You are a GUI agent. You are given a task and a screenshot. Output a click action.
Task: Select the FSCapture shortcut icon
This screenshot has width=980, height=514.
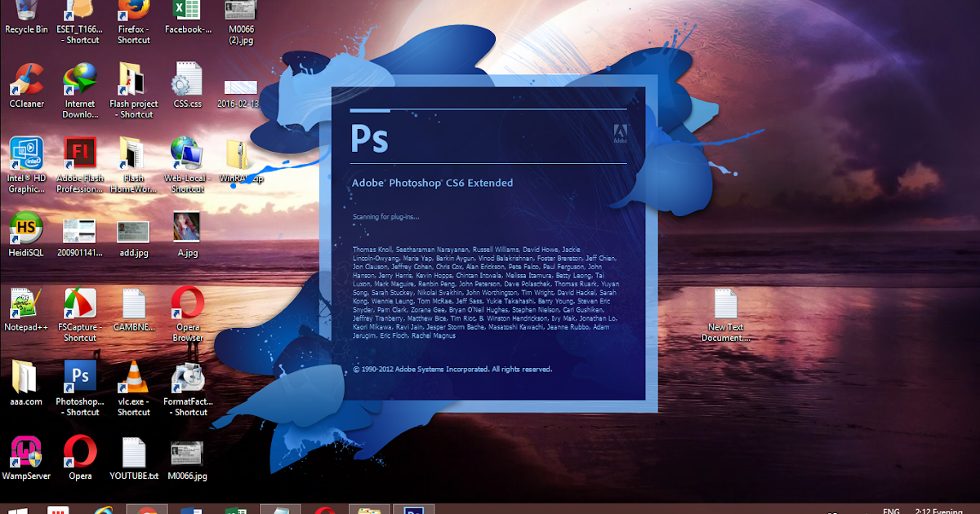[x=80, y=304]
